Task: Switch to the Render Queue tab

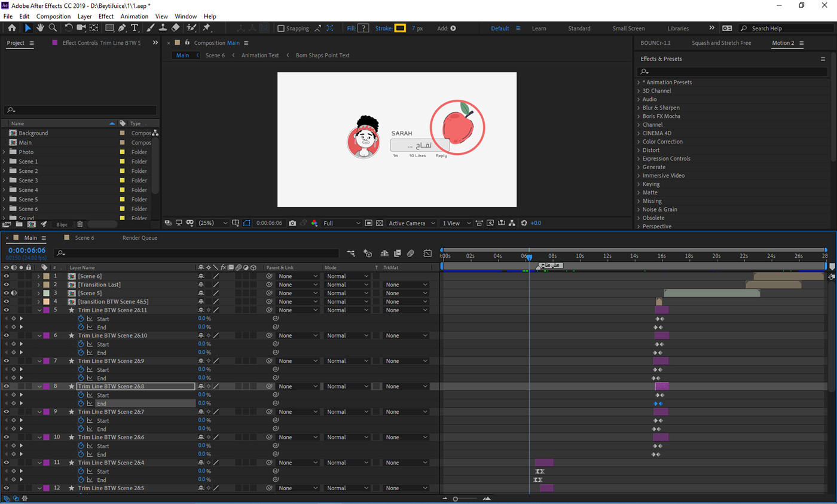Action: 140,238
